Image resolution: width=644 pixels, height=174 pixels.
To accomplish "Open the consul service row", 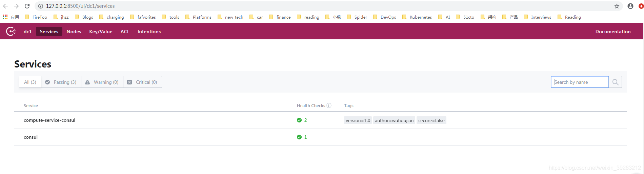I will 320,137.
